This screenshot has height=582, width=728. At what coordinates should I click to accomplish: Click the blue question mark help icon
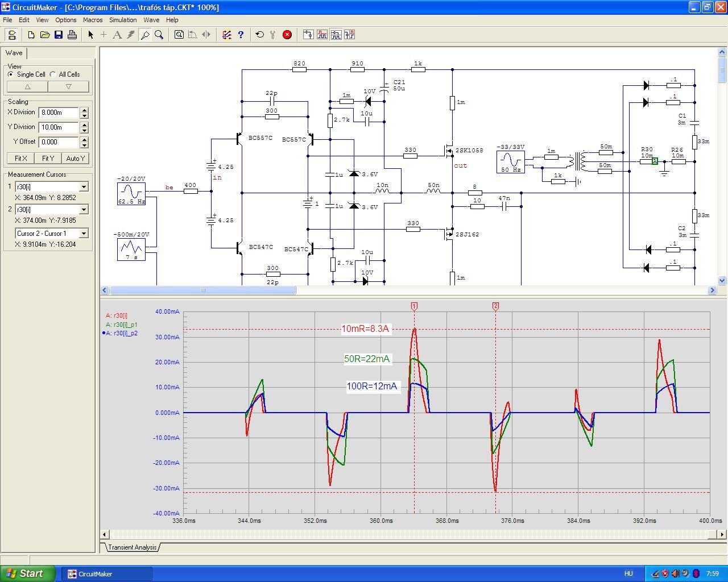click(x=241, y=35)
